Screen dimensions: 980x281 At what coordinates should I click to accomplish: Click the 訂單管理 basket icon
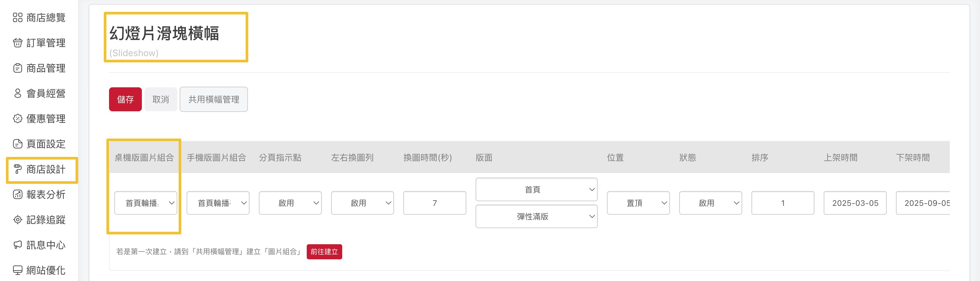click(17, 43)
